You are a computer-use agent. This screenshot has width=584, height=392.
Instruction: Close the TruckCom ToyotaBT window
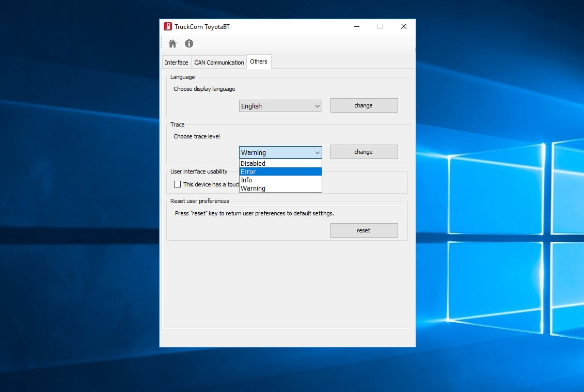[x=403, y=26]
